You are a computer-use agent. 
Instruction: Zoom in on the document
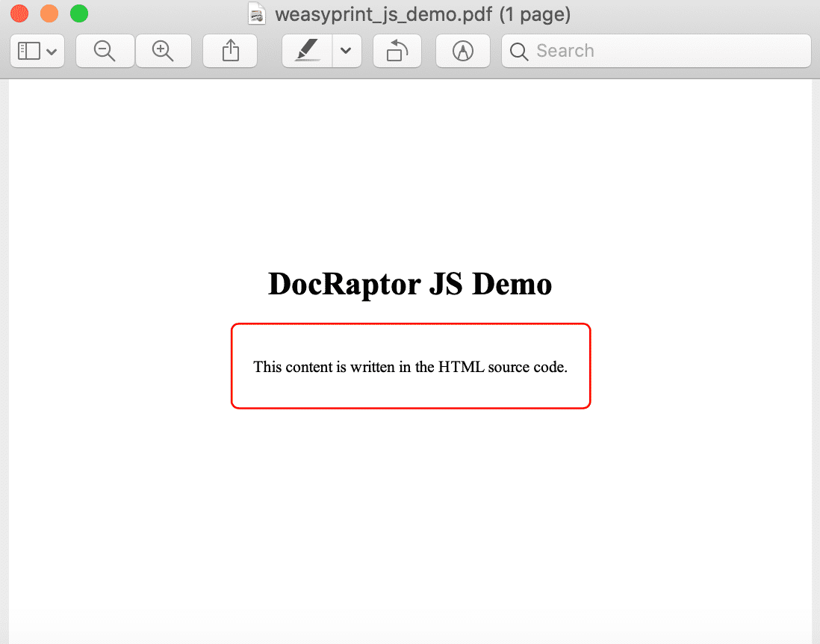164,51
